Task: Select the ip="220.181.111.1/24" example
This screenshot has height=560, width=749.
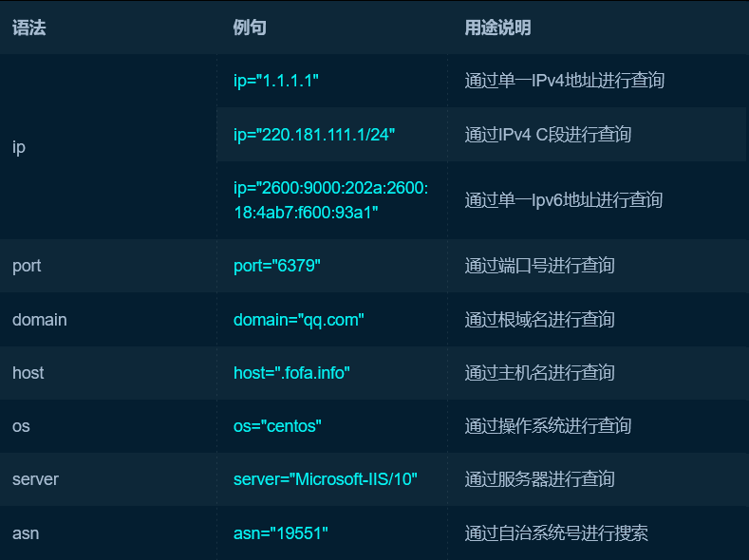Action: [314, 134]
